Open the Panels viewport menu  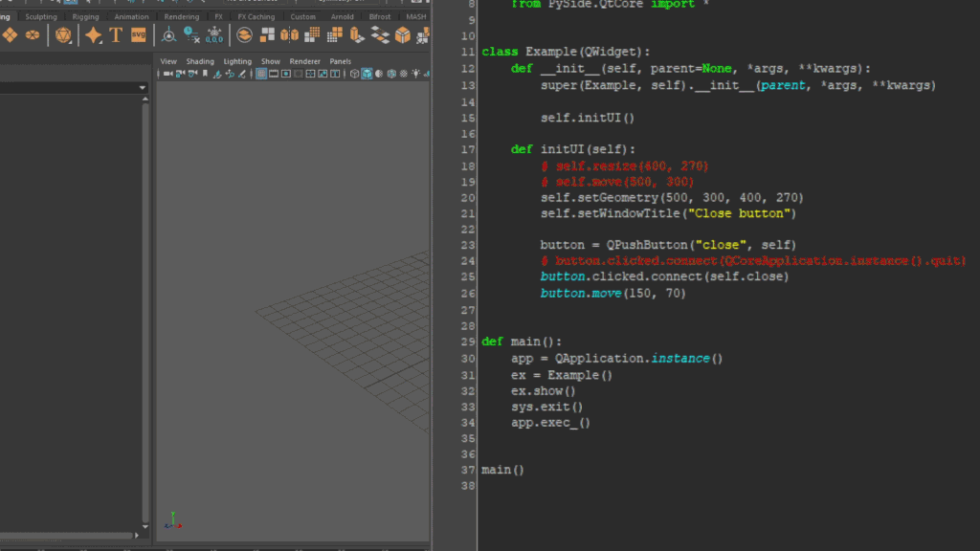pos(340,61)
